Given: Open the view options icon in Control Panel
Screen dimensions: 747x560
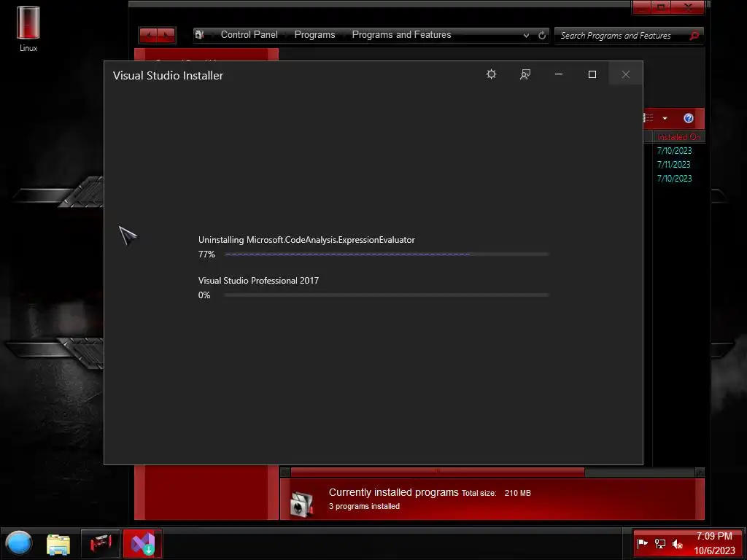Looking at the screenshot, I should tap(649, 118).
